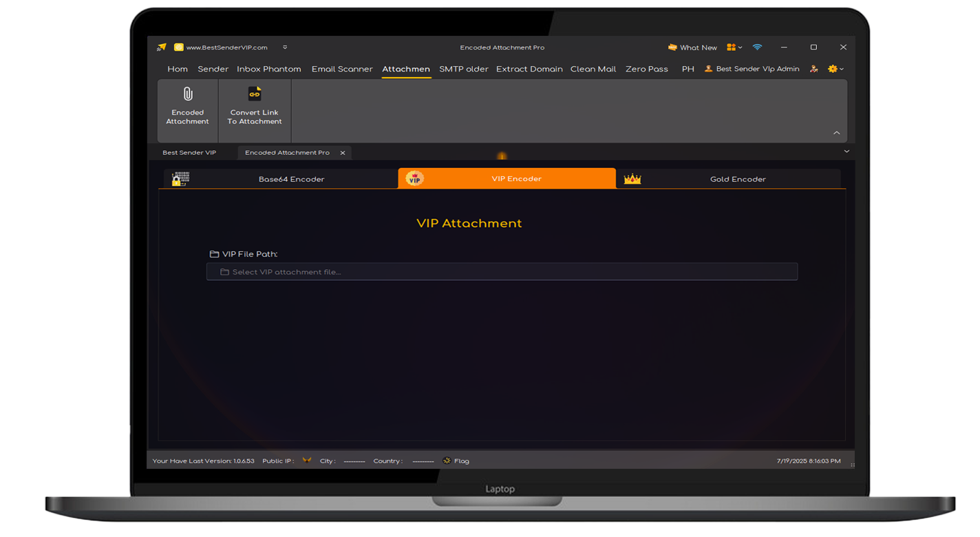Close the Encoded Attachment Pro tab
This screenshot has height=537, width=980.
(x=343, y=153)
